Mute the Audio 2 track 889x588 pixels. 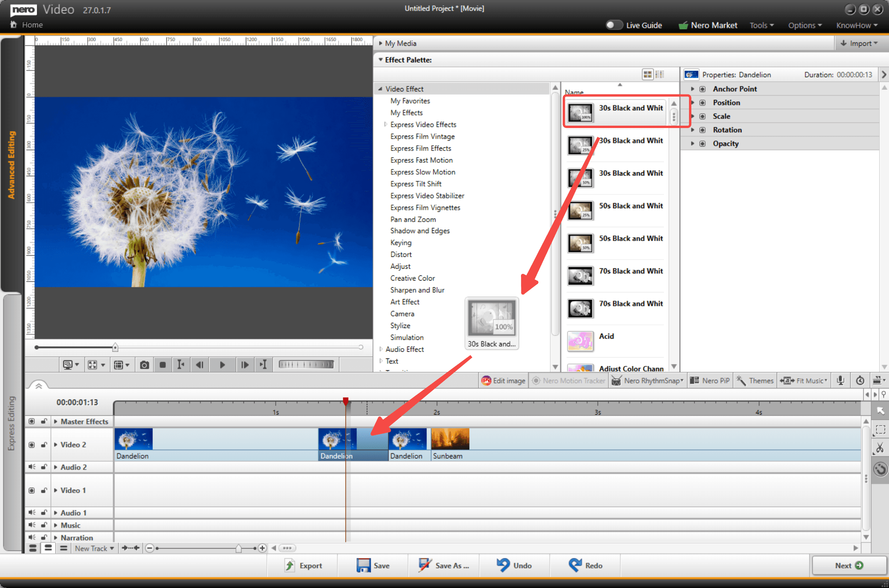[32, 467]
